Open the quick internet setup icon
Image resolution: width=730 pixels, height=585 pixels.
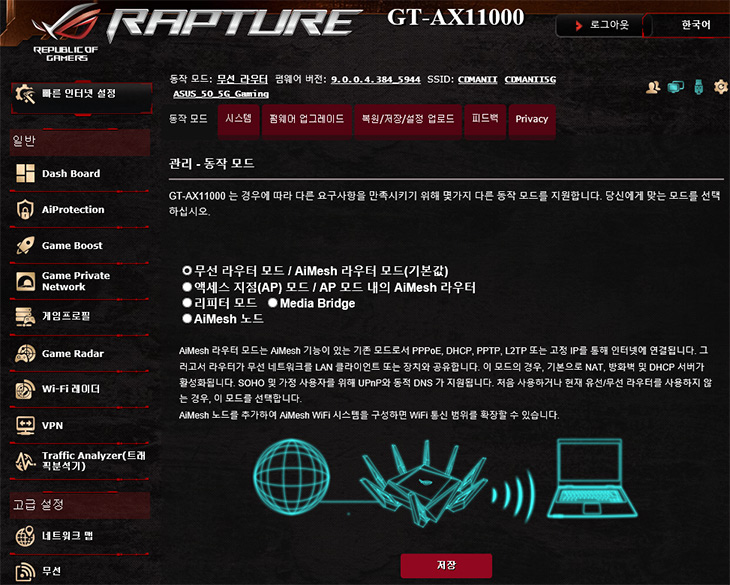[x=25, y=94]
